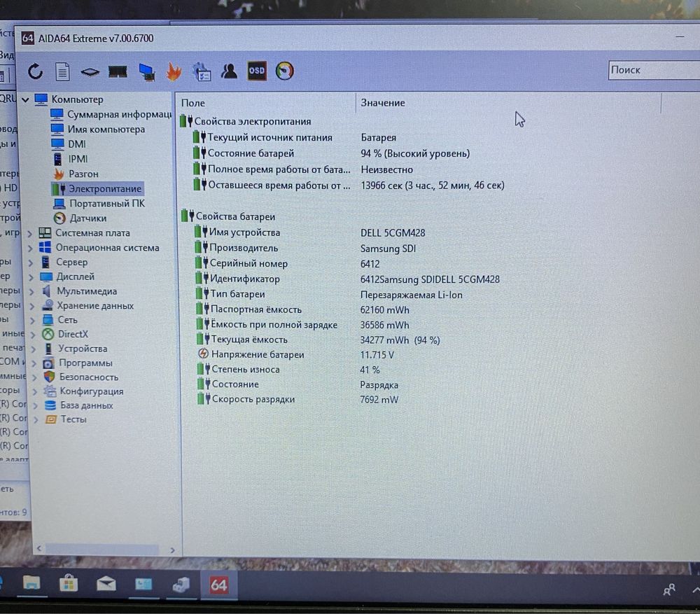The height and width of the screenshot is (614, 700).
Task: Select База данных in the tree
Action: click(87, 405)
